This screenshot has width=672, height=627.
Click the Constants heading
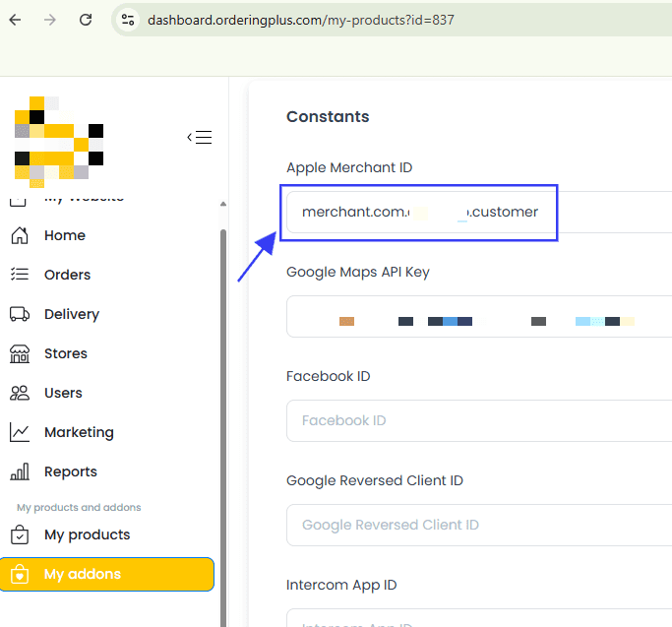[x=328, y=117]
